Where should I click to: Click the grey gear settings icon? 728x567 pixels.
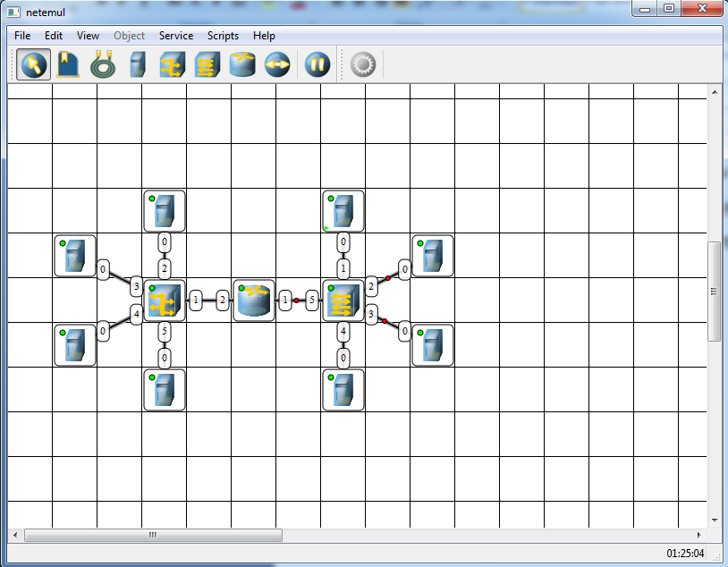362,64
